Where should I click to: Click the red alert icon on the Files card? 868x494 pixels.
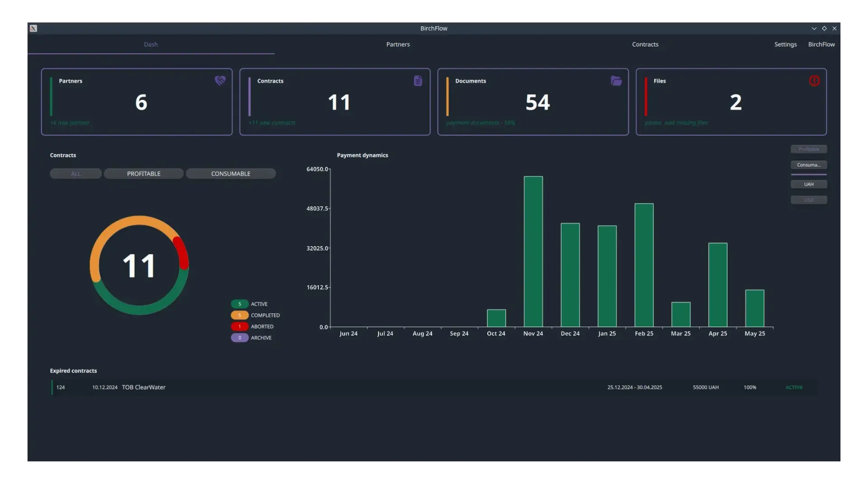coord(814,81)
